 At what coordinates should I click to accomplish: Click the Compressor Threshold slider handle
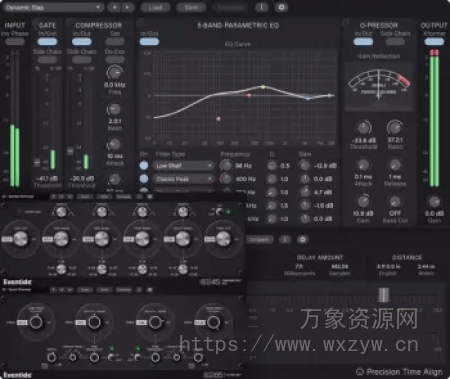[x=70, y=151]
